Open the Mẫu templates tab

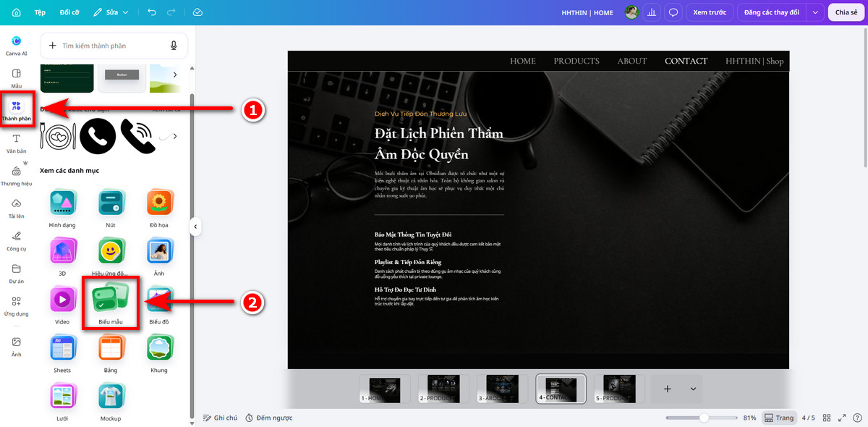point(17,78)
